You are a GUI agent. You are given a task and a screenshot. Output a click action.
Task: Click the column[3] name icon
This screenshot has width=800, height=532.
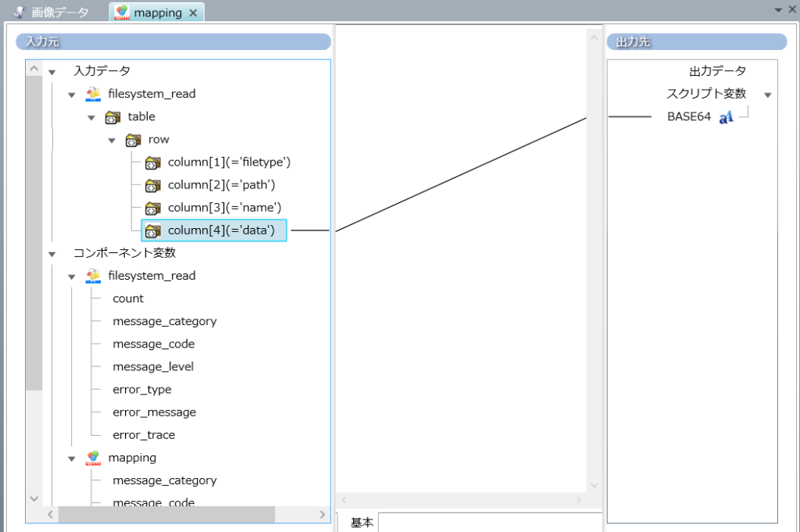coord(153,208)
